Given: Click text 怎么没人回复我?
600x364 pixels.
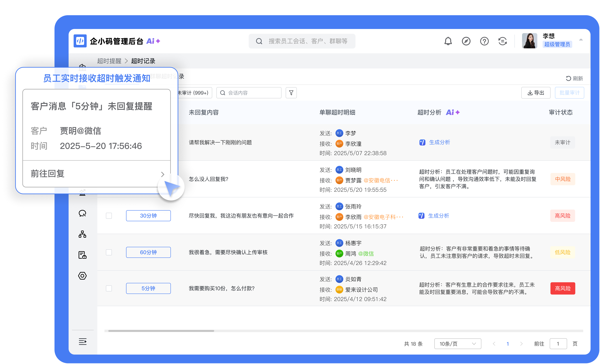Looking at the screenshot, I should point(208,179).
